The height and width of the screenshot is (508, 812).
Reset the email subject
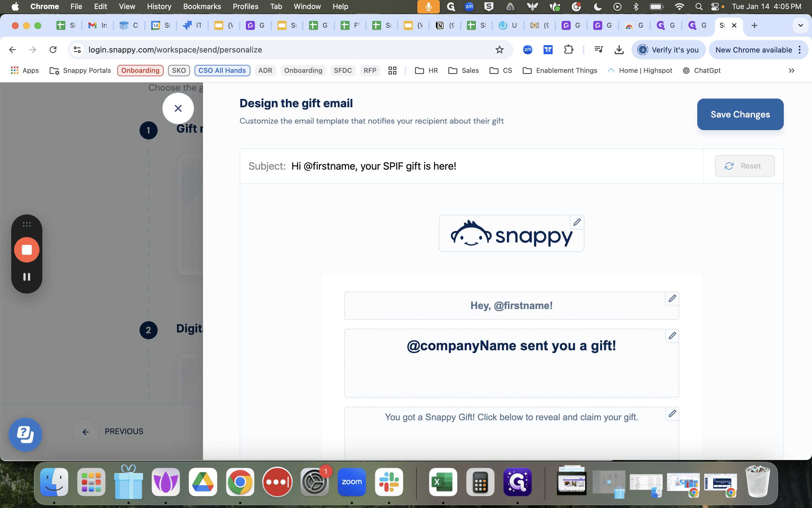pyautogui.click(x=745, y=166)
